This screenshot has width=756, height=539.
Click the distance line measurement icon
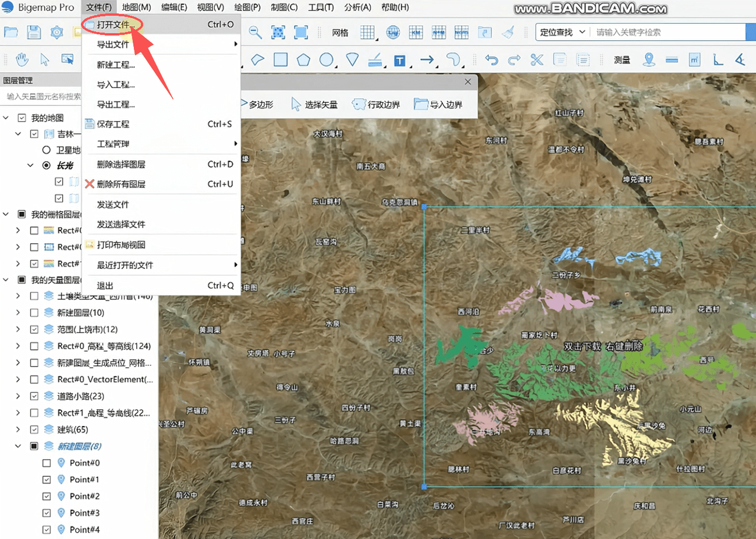[672, 59]
